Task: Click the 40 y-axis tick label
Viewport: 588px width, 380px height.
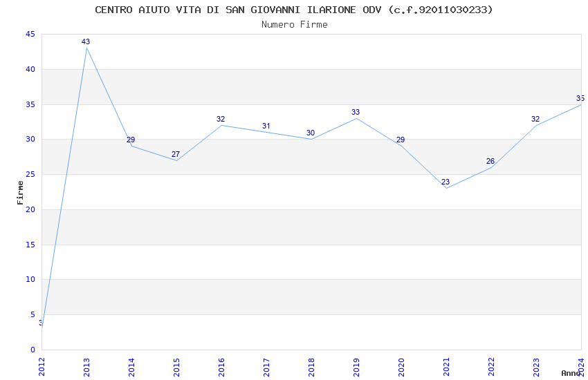Action: (30, 69)
